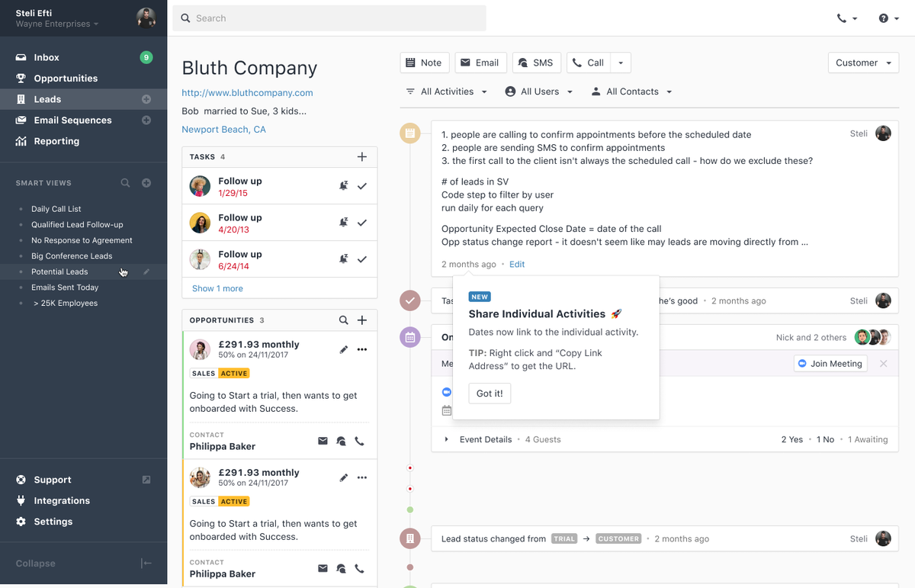Email Philippa Baker in first opportunity
The image size is (915, 588).
[323, 441]
